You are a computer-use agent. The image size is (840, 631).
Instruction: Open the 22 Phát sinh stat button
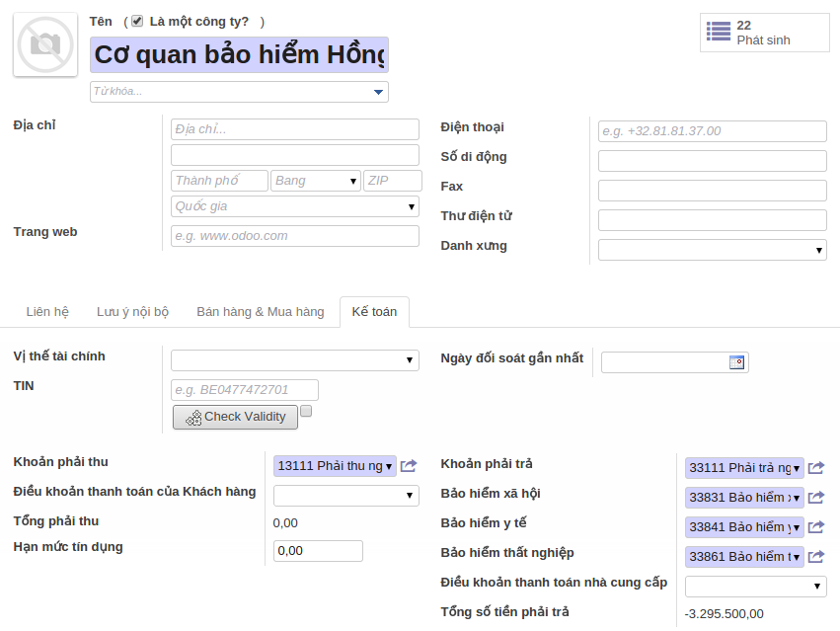[x=765, y=32]
